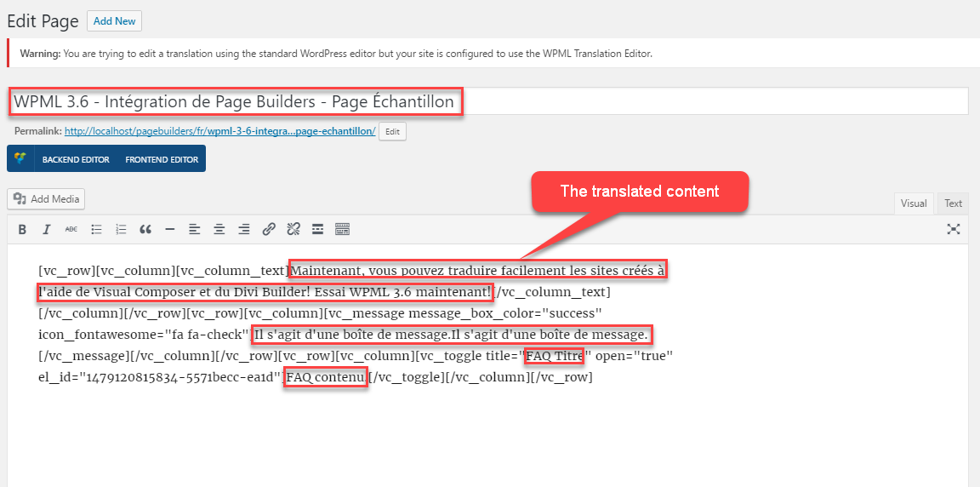Toggle strikethrough formatting

click(x=71, y=229)
